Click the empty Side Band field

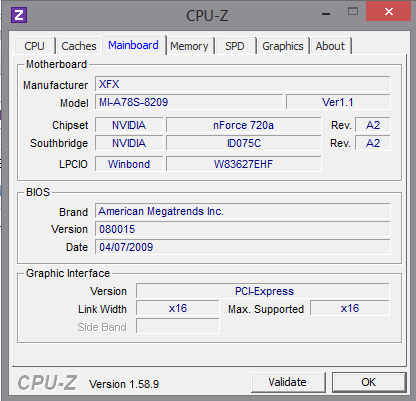pos(178,326)
